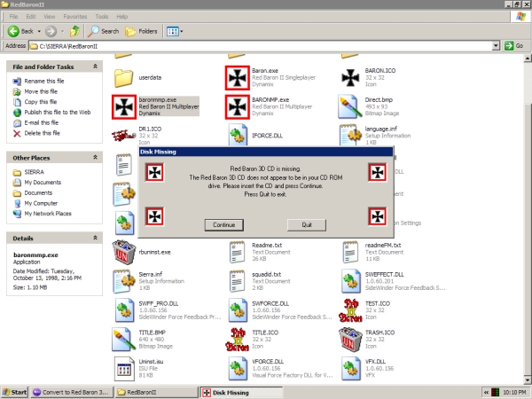Image resolution: width=532 pixels, height=399 pixels.
Task: Open the Baron.exe Singleplayer icon
Action: point(237,78)
